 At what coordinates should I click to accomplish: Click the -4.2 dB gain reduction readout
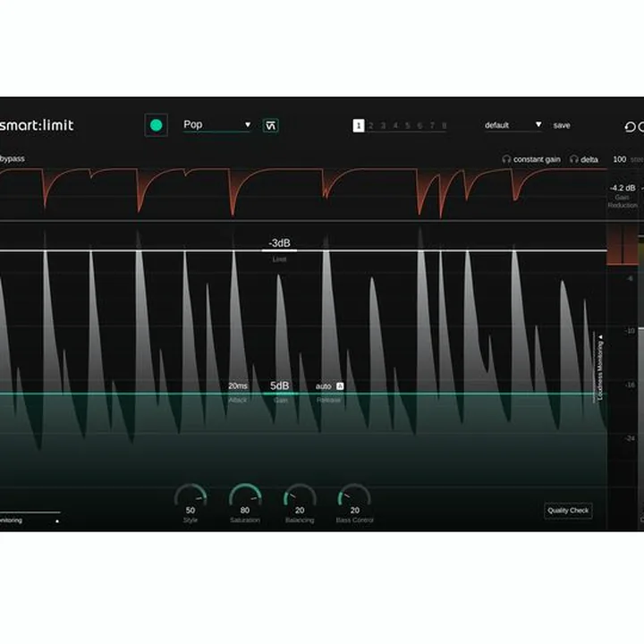[x=623, y=188]
